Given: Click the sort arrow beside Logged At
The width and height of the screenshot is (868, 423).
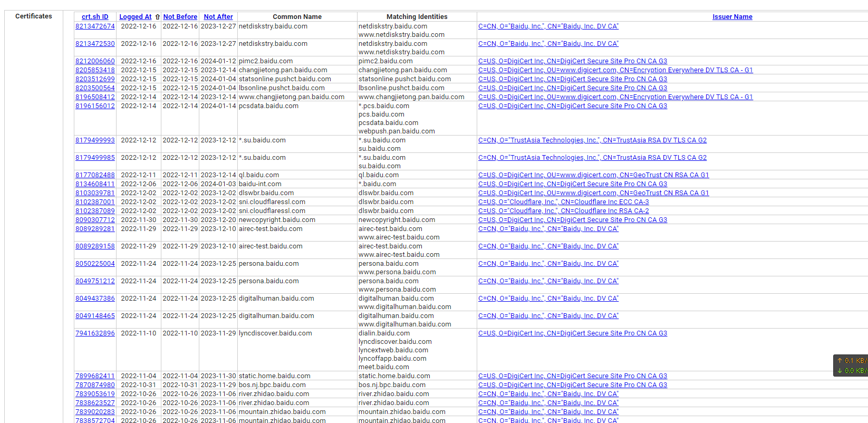Looking at the screenshot, I should coord(157,17).
